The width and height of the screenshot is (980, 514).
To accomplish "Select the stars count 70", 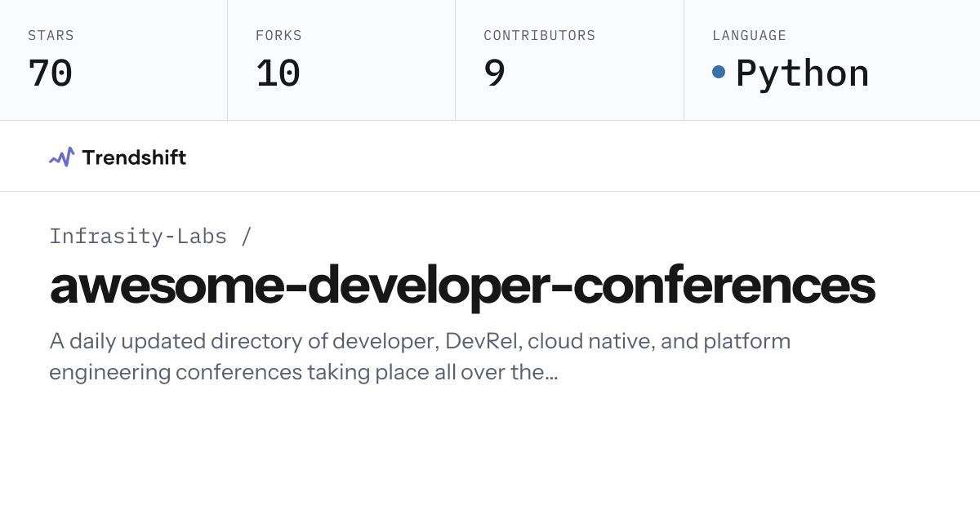I will [51, 73].
